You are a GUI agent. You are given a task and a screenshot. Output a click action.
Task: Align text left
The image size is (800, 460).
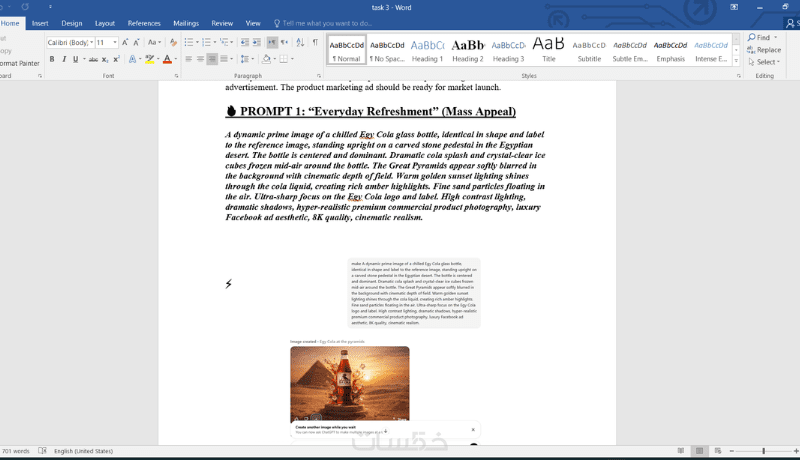point(189,59)
